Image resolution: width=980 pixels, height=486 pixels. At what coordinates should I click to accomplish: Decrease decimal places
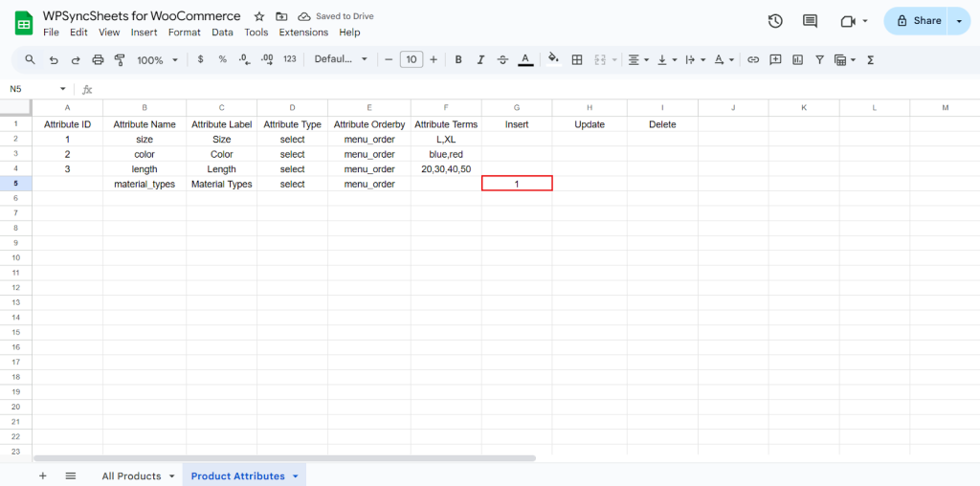point(244,59)
